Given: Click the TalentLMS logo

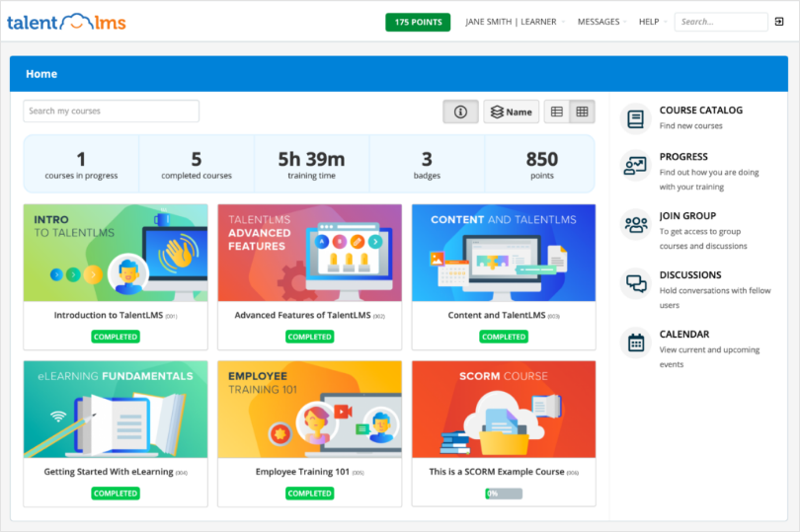Looking at the screenshot, I should click(x=66, y=22).
